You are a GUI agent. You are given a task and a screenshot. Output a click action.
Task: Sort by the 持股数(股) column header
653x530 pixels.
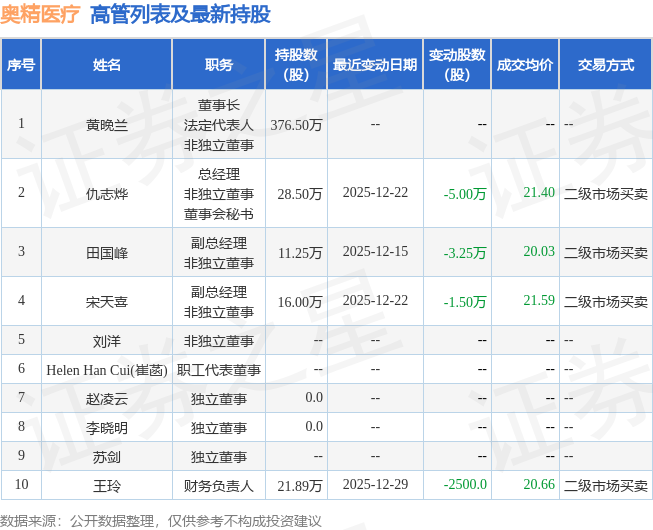(x=296, y=65)
